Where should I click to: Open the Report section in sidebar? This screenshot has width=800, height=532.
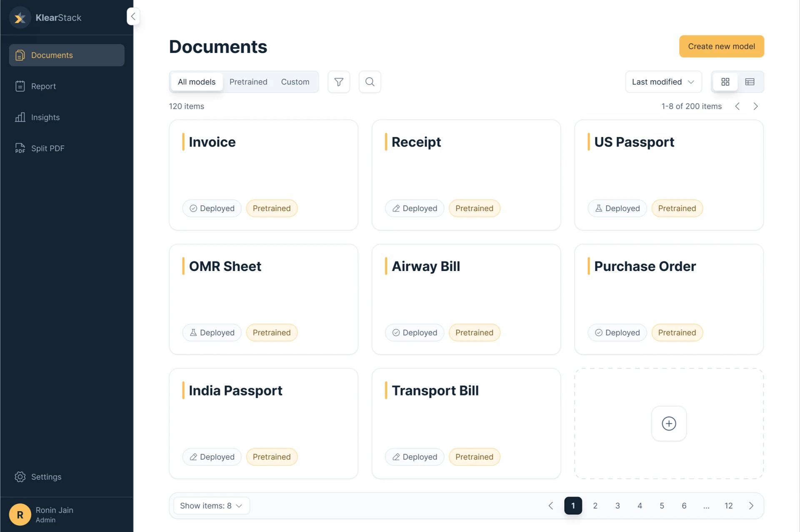point(43,86)
